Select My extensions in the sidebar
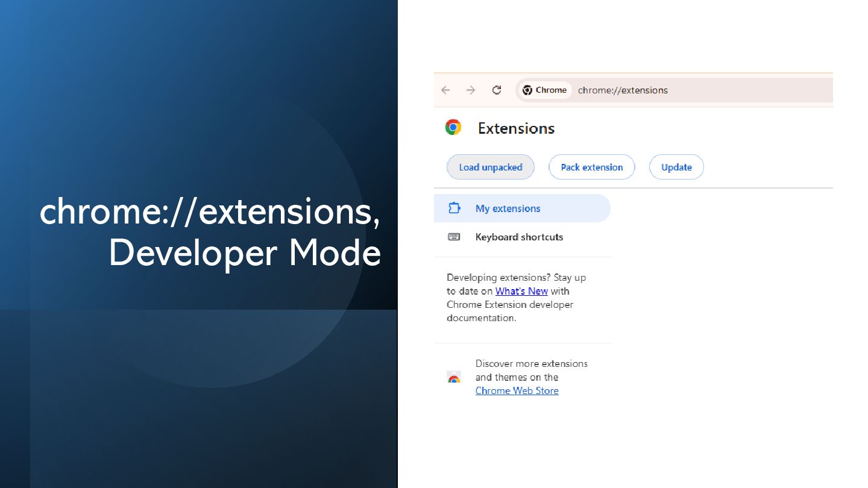 pyautogui.click(x=522, y=208)
